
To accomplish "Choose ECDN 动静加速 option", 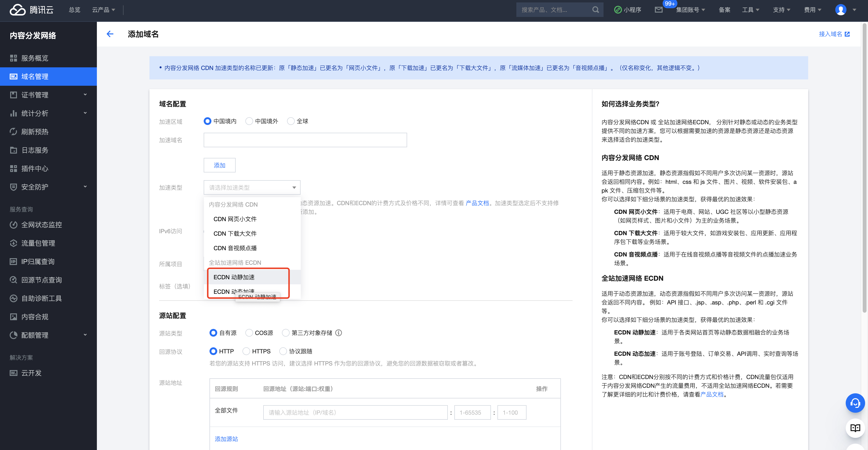I will point(252,277).
